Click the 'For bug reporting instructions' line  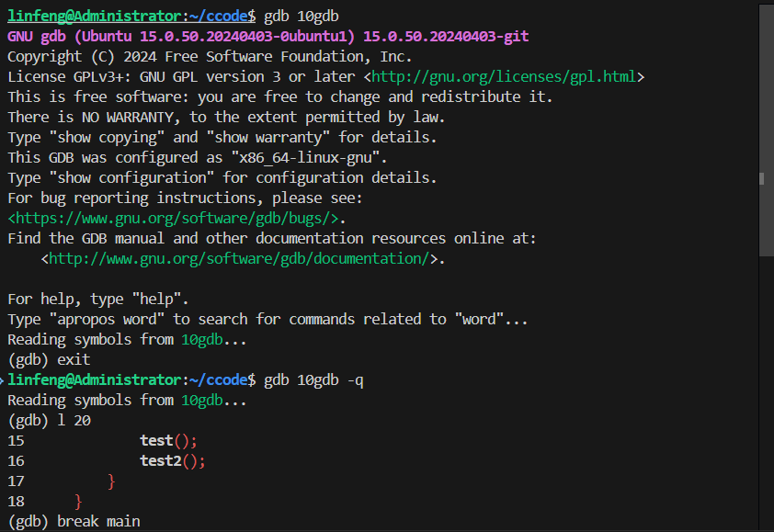point(185,198)
